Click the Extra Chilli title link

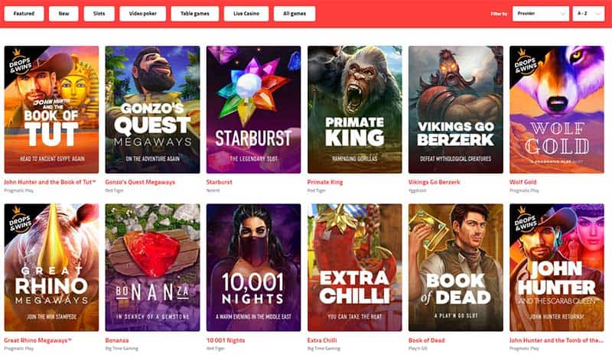click(322, 340)
